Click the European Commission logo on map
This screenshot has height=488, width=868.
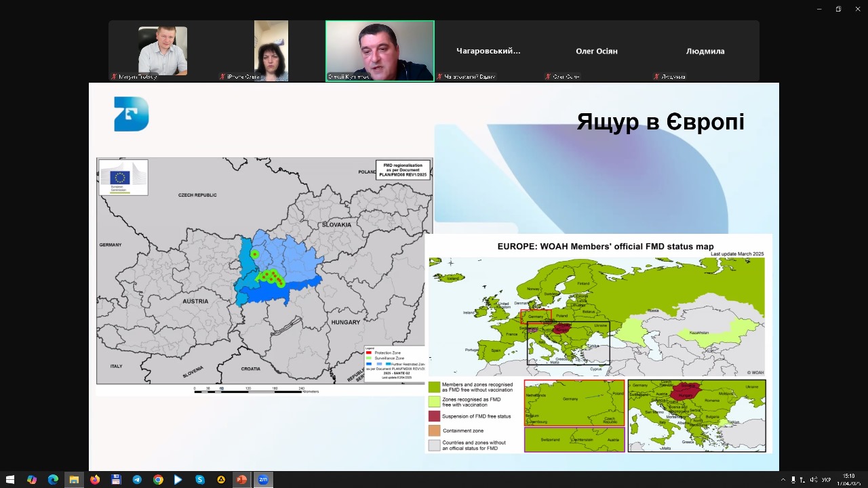pos(123,178)
